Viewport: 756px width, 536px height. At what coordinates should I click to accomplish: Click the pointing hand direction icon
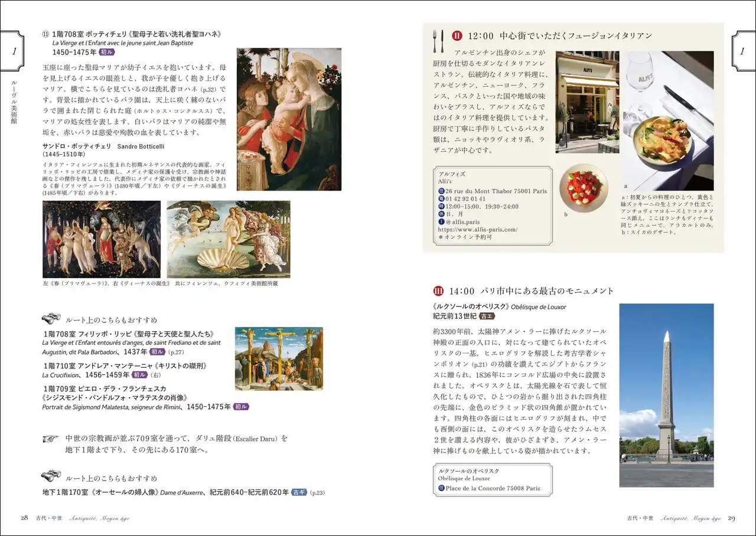tap(51, 439)
